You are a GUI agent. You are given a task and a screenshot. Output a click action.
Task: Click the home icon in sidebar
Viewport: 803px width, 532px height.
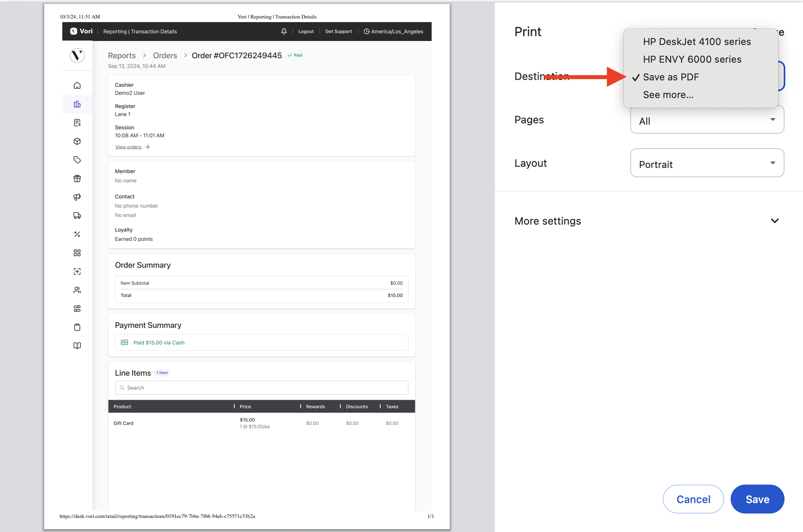[x=77, y=86]
